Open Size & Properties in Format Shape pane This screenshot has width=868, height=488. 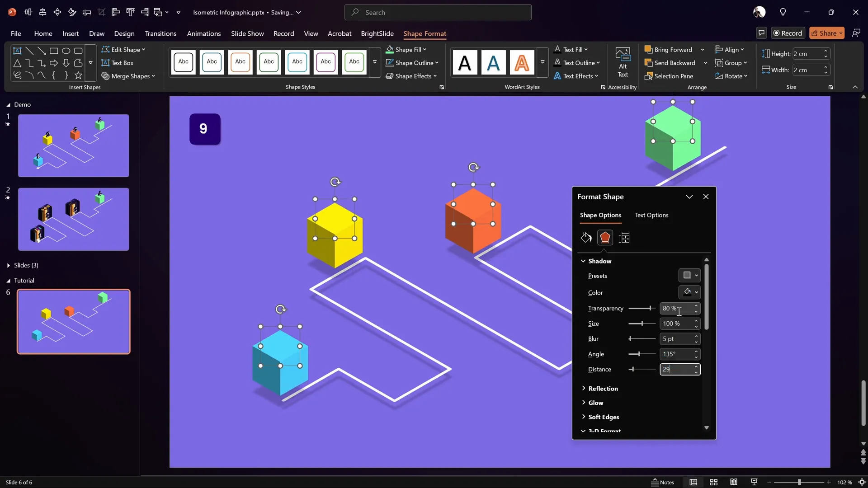coord(624,237)
